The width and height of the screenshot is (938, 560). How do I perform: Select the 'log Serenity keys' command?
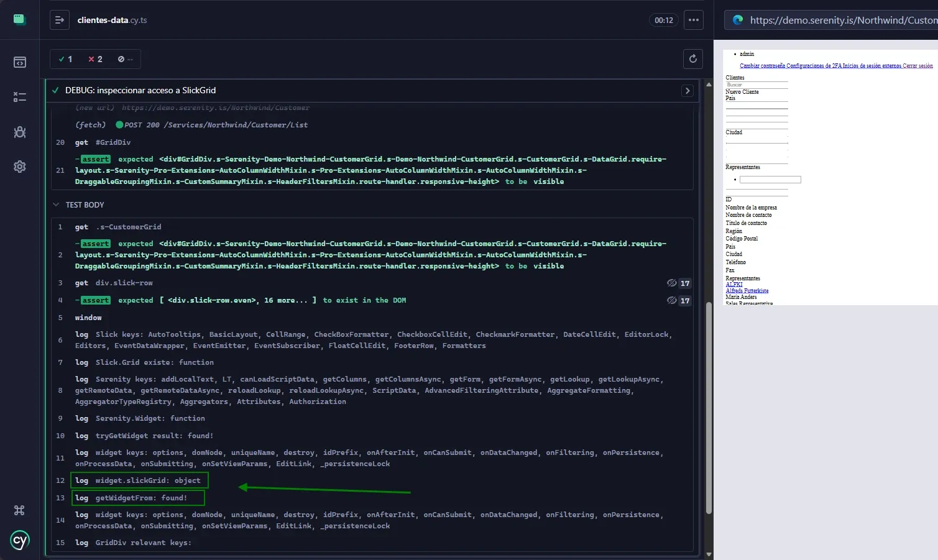pyautogui.click(x=372, y=390)
